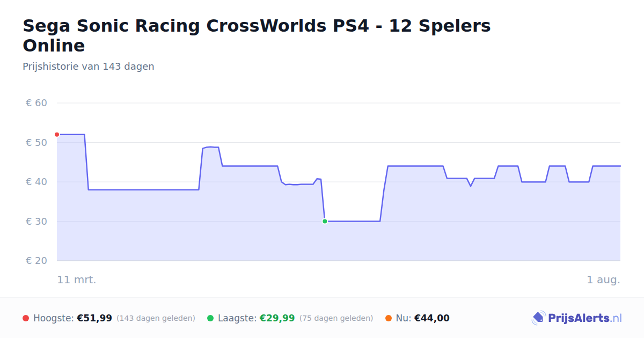This screenshot has height=338, width=644.
Task: Click the € 20 axis label
Action: pos(36,261)
